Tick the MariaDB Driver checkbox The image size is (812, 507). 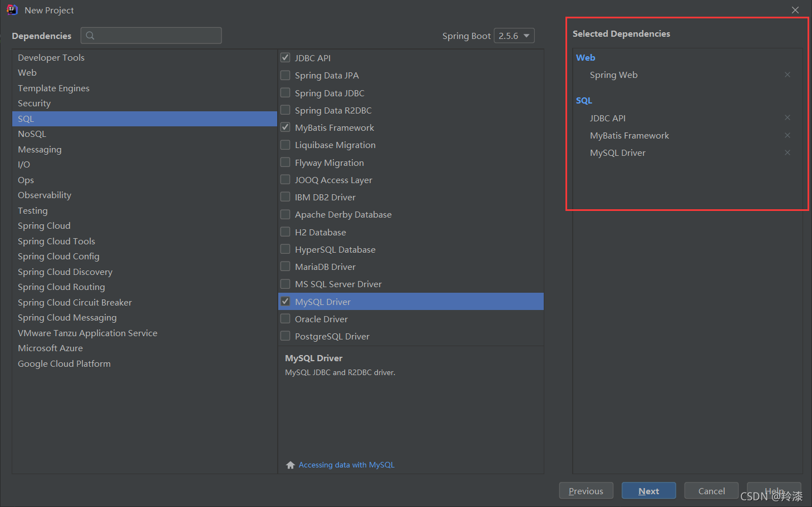click(x=286, y=266)
